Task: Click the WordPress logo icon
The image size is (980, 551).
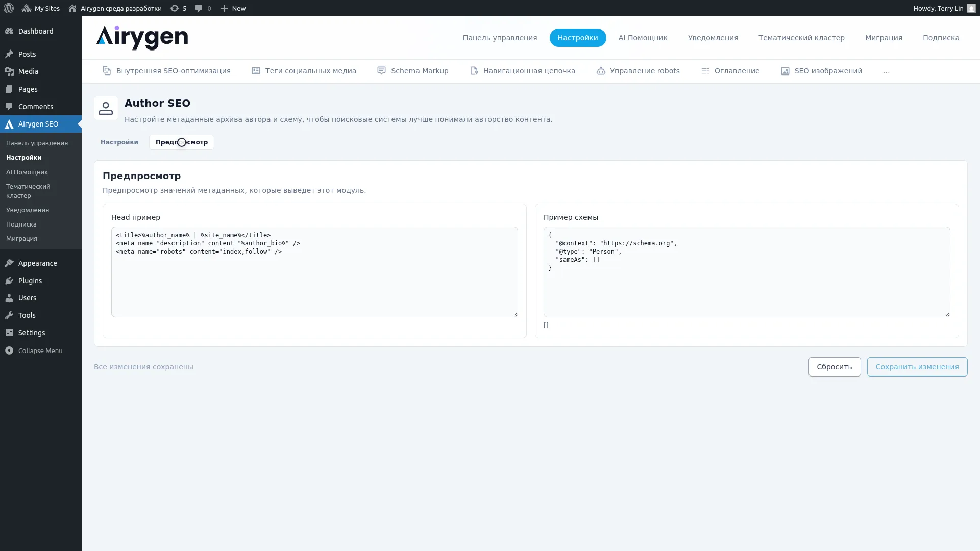Action: coord(9,8)
